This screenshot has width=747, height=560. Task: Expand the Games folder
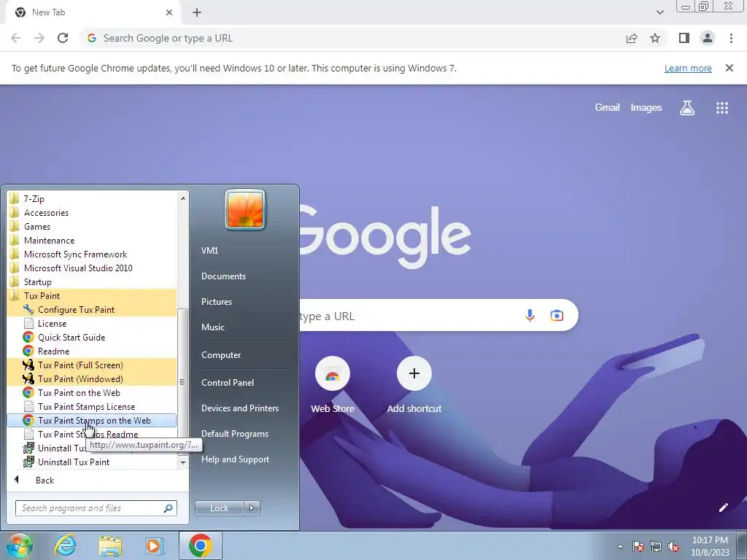click(x=92, y=226)
